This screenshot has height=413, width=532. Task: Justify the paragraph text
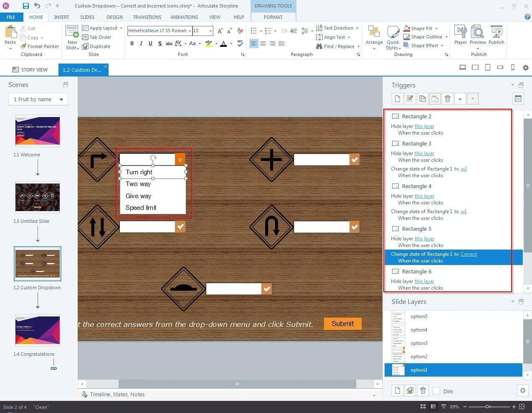pos(281,43)
